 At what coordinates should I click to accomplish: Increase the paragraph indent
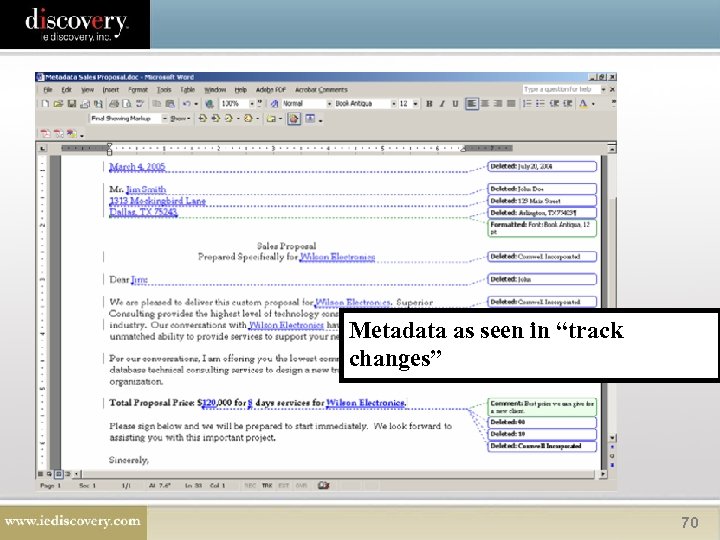[x=568, y=104]
